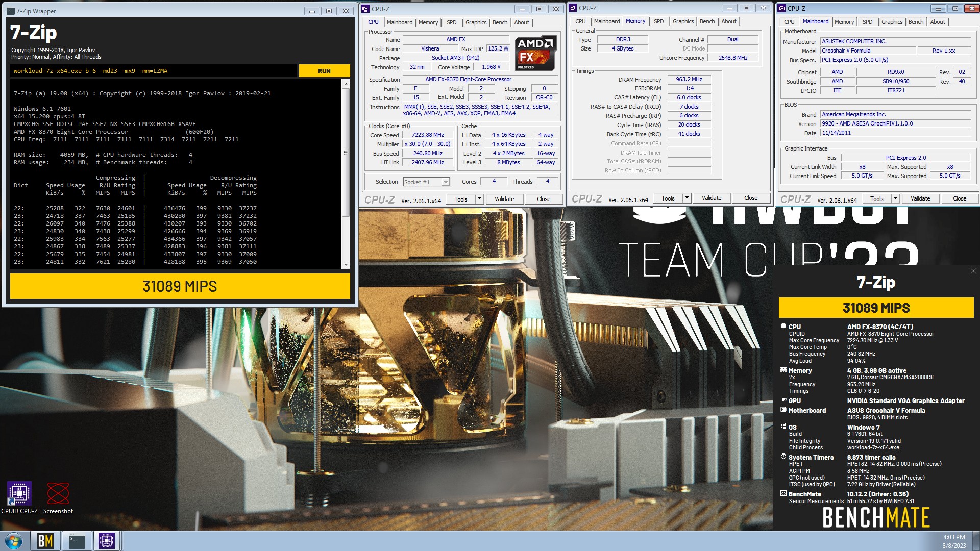Click the OS Windows icon in BenchMate panel
Screen dimensions: 980x551
point(783,427)
